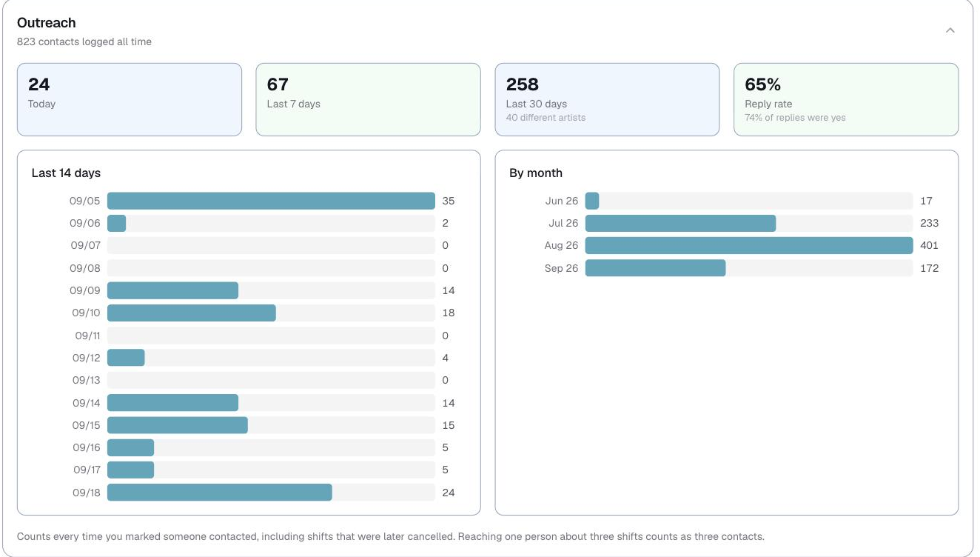Select the 09/10 bar showing 18
The image size is (980, 557).
click(192, 313)
